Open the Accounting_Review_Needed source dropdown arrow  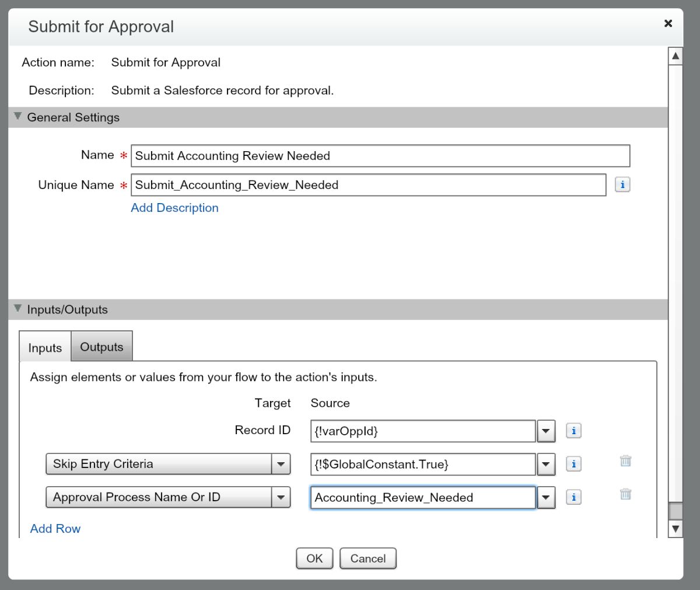(x=546, y=498)
